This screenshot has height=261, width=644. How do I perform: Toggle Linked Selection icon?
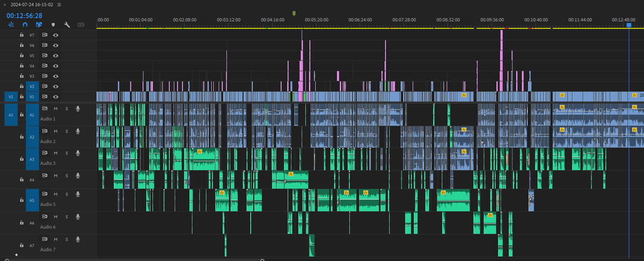click(39, 25)
